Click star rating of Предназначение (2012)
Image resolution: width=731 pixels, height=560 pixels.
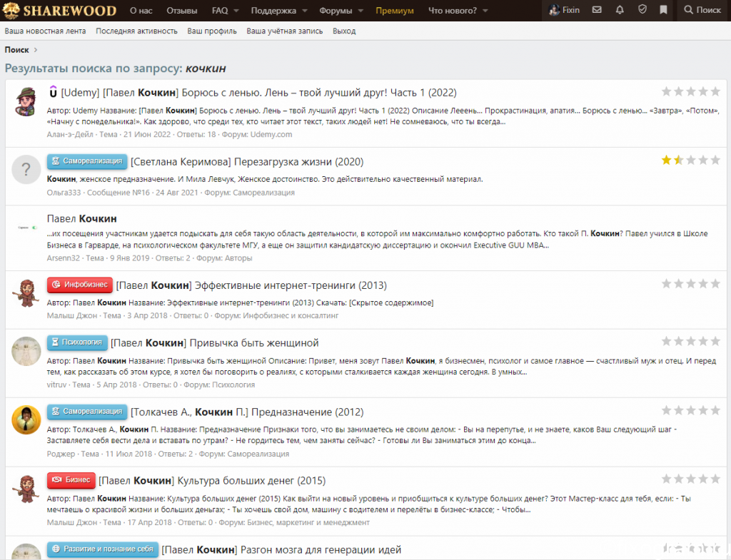pyautogui.click(x=691, y=410)
